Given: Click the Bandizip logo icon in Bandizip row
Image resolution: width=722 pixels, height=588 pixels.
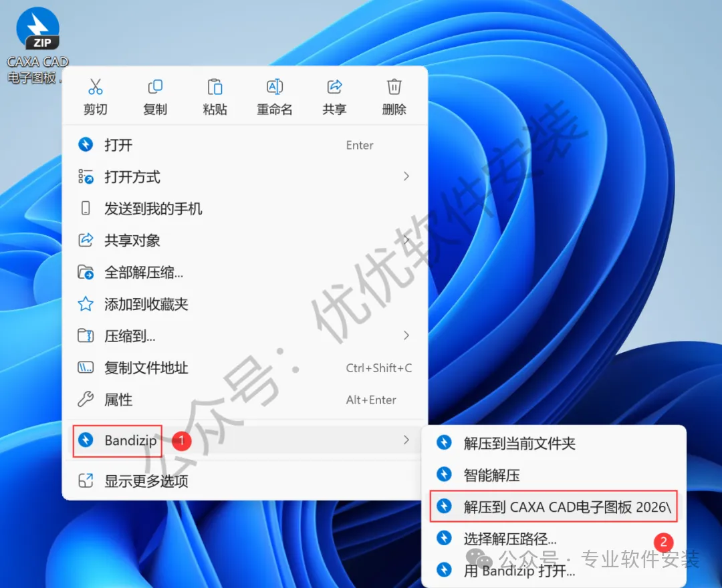Looking at the screenshot, I should 86,440.
